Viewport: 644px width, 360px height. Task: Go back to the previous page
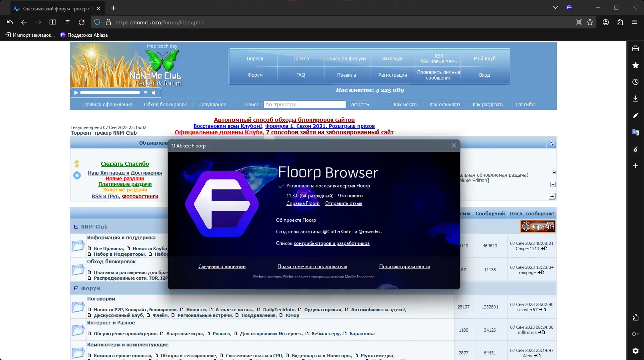click(x=24, y=22)
